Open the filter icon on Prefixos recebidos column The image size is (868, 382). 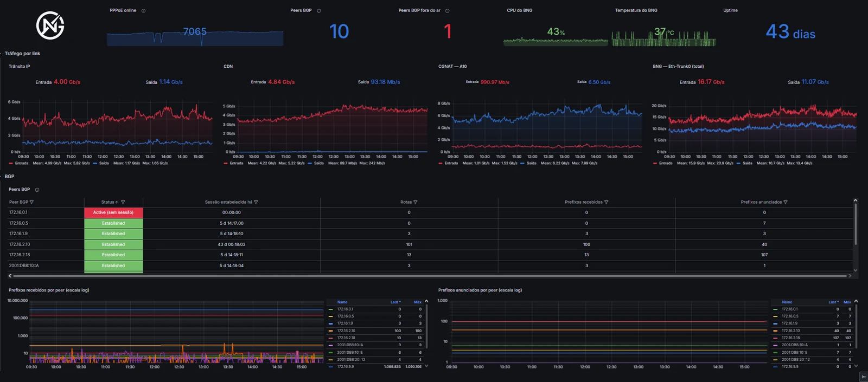(x=607, y=202)
